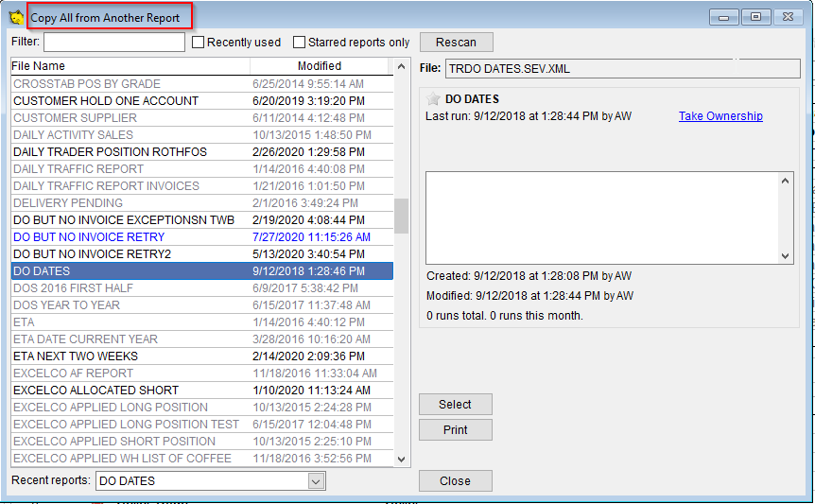Click the star icon beside DO DATES
The image size is (815, 504).
click(x=432, y=98)
